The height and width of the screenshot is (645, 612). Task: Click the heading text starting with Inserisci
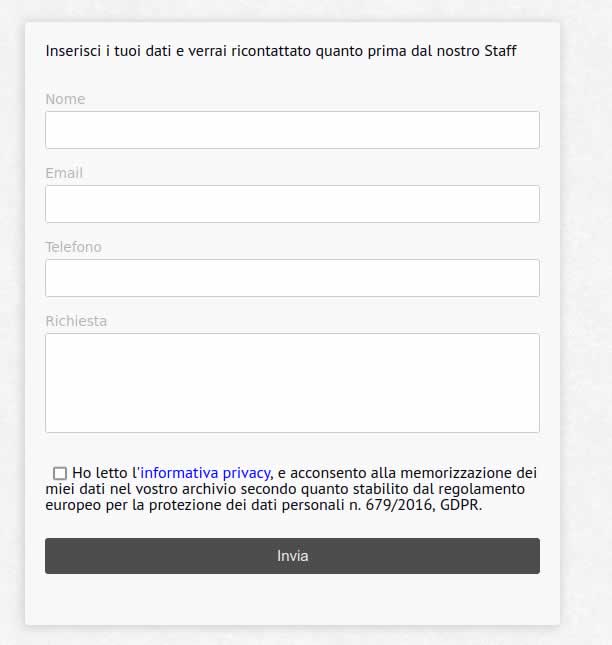[x=281, y=51]
